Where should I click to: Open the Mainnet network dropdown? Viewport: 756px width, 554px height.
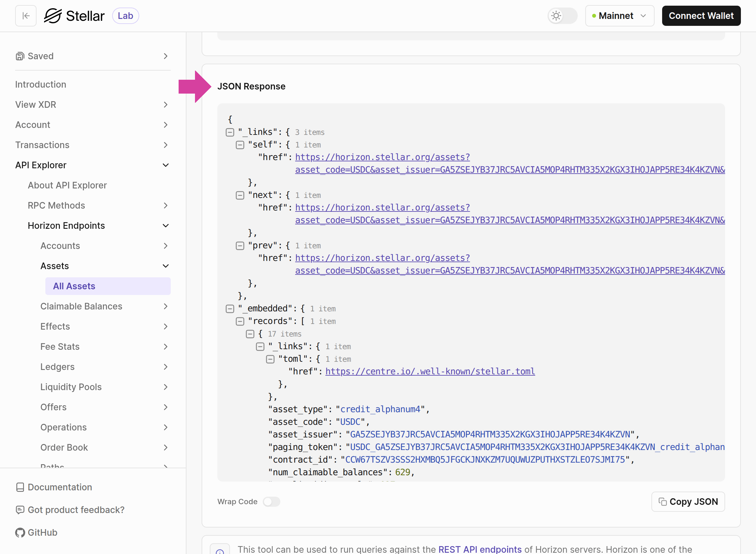(x=619, y=16)
